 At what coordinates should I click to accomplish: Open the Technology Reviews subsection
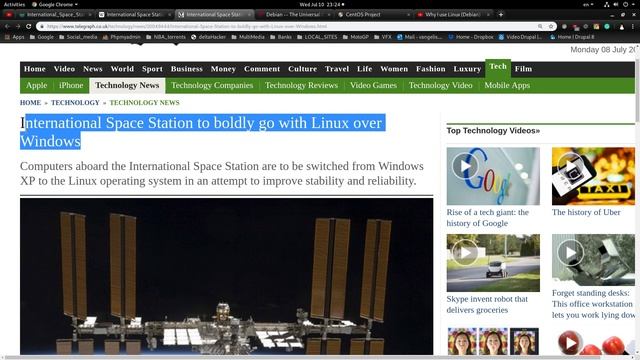(301, 85)
